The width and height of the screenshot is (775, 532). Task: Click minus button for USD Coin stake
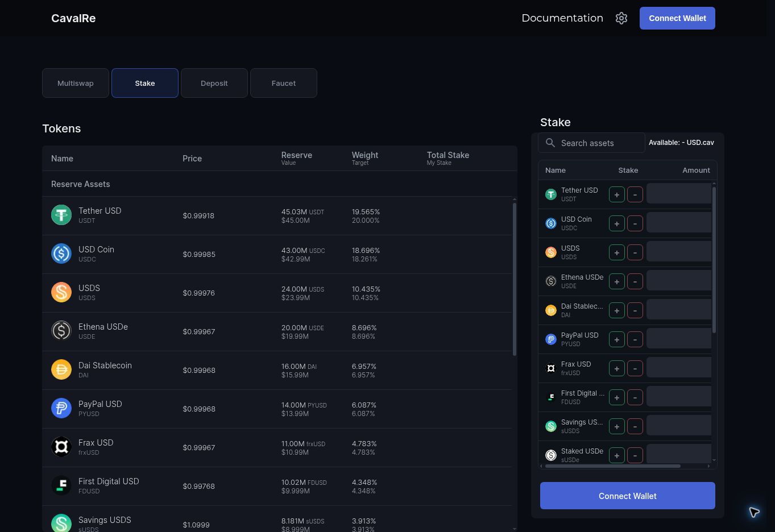635,223
